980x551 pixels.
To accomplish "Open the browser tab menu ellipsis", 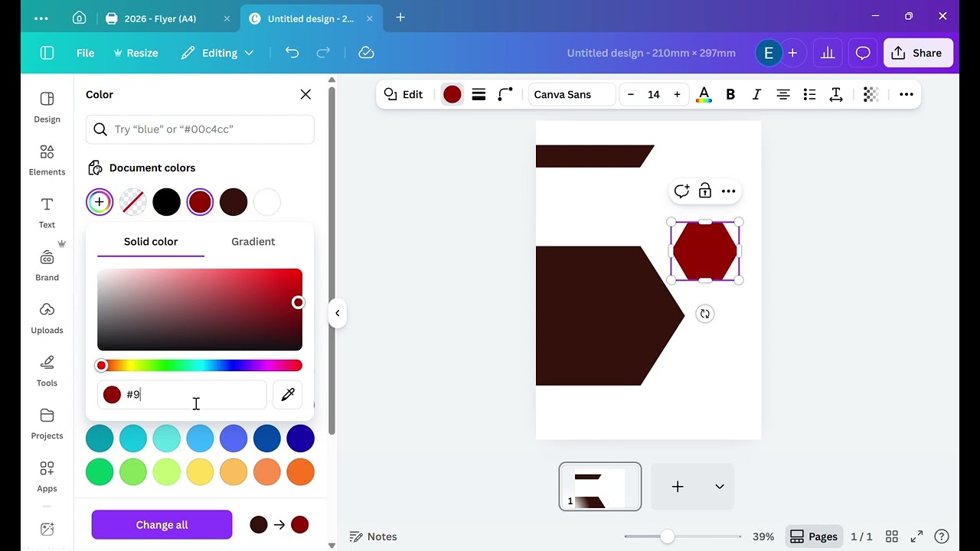I will pos(41,18).
